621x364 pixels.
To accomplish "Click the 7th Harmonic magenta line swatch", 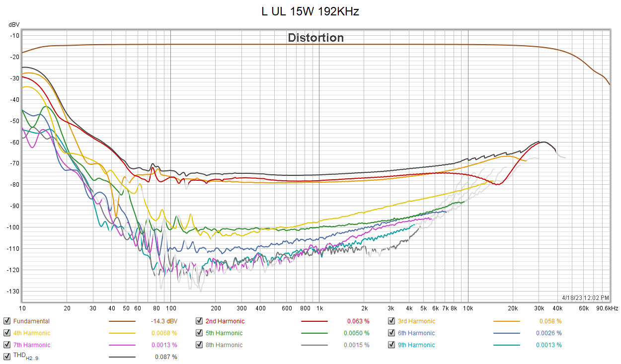I will (x=122, y=345).
